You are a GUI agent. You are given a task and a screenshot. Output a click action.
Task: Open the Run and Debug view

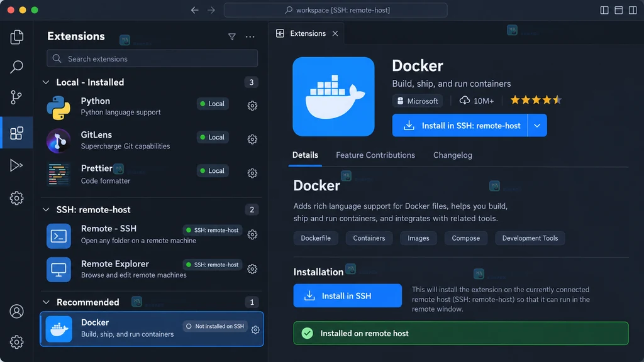coord(16,165)
